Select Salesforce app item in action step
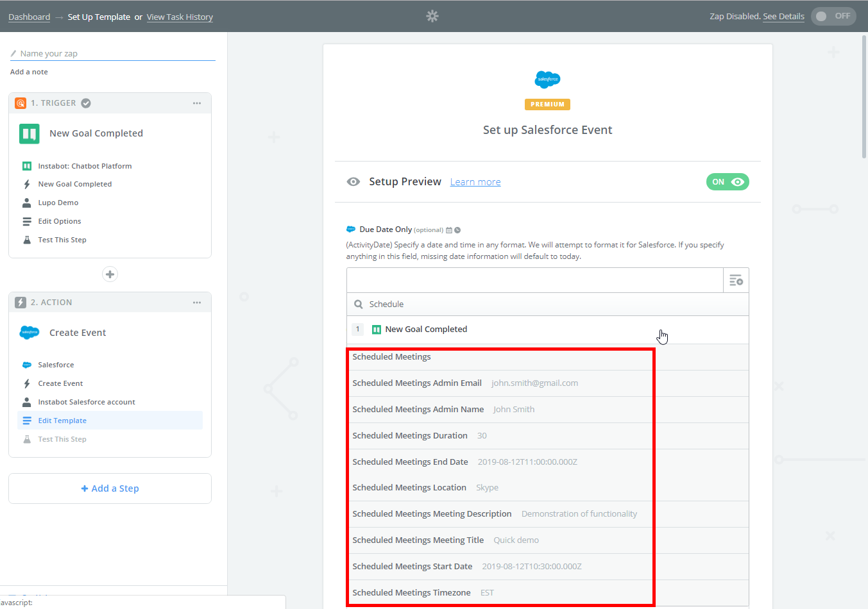 [56, 365]
